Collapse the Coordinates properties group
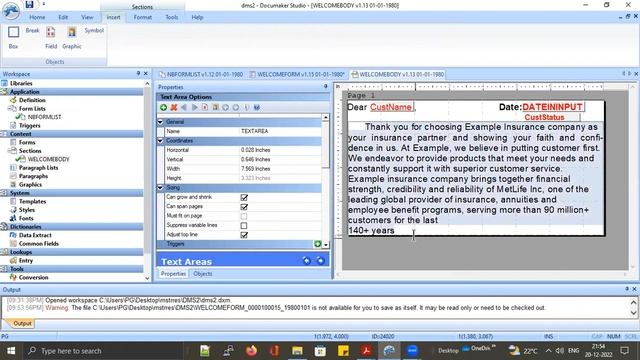The height and width of the screenshot is (360, 640). pos(160,140)
